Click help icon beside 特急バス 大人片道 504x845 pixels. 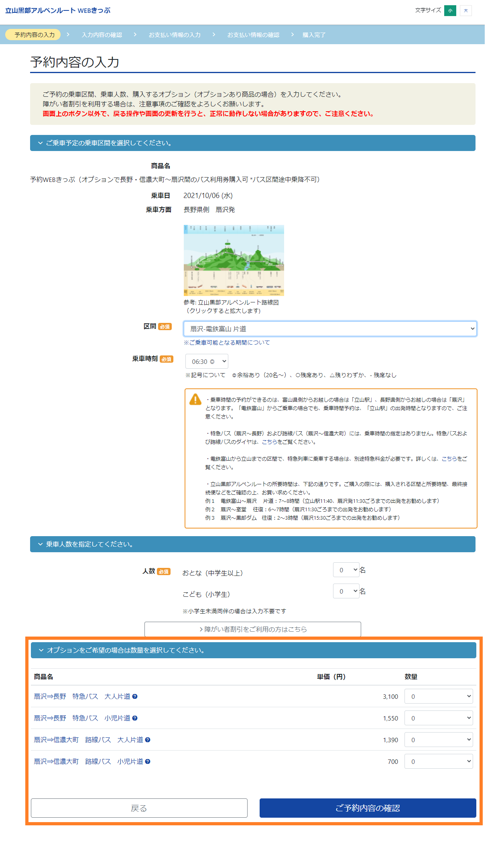(x=135, y=696)
